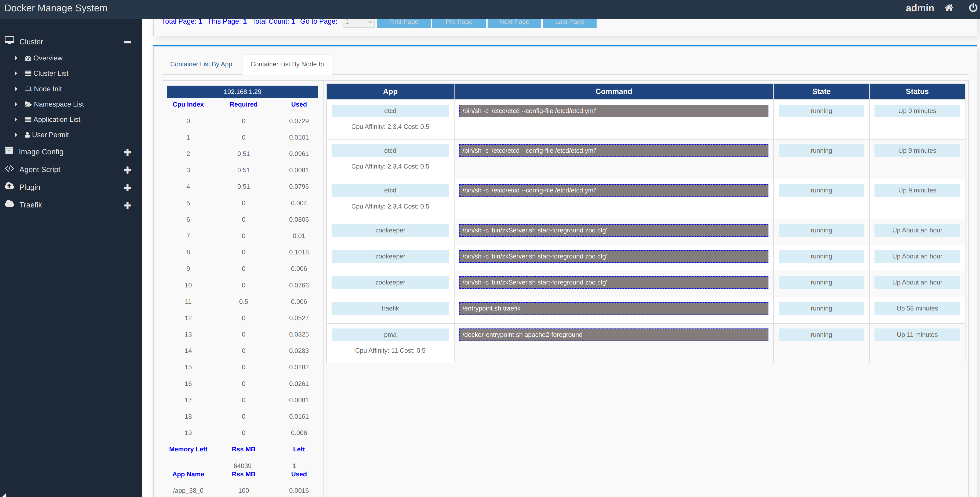Click the power logout icon
Viewport: 980px width, 497px height.
[x=973, y=8]
